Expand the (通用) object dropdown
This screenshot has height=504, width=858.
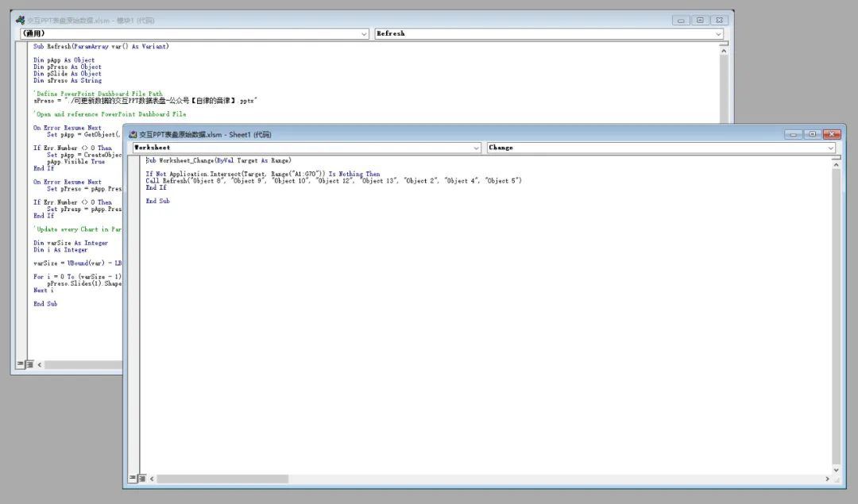point(365,34)
